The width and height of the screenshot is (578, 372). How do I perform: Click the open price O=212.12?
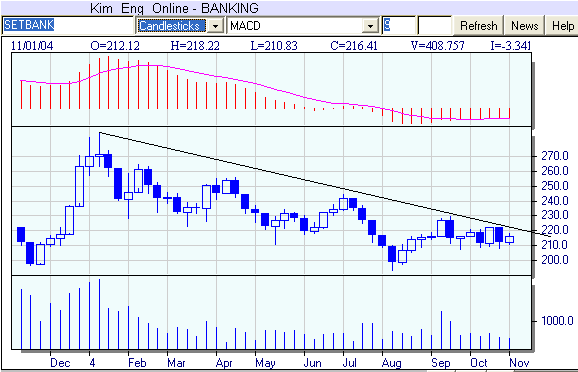coord(115,46)
